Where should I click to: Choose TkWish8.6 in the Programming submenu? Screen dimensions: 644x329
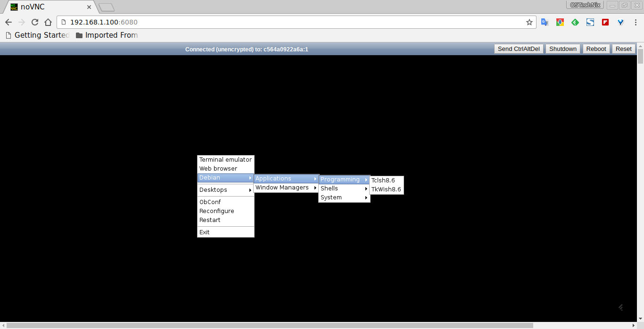(x=386, y=189)
